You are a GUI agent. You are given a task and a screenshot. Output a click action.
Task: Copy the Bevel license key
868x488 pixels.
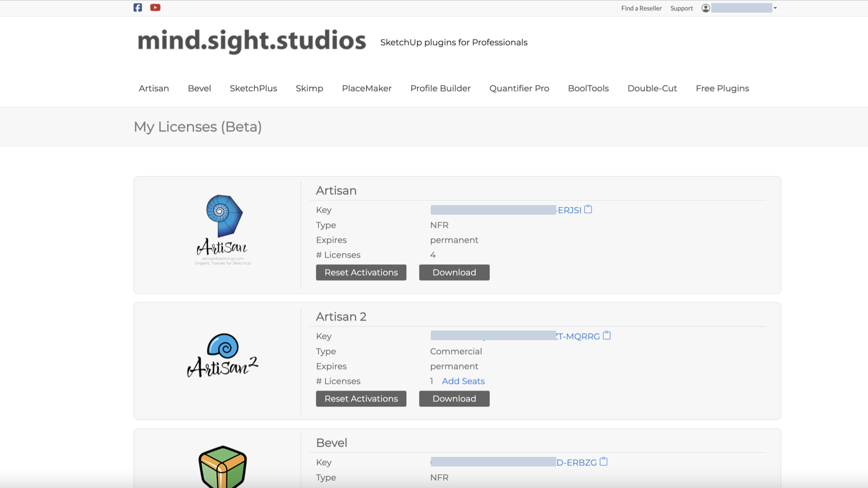[x=604, y=462]
